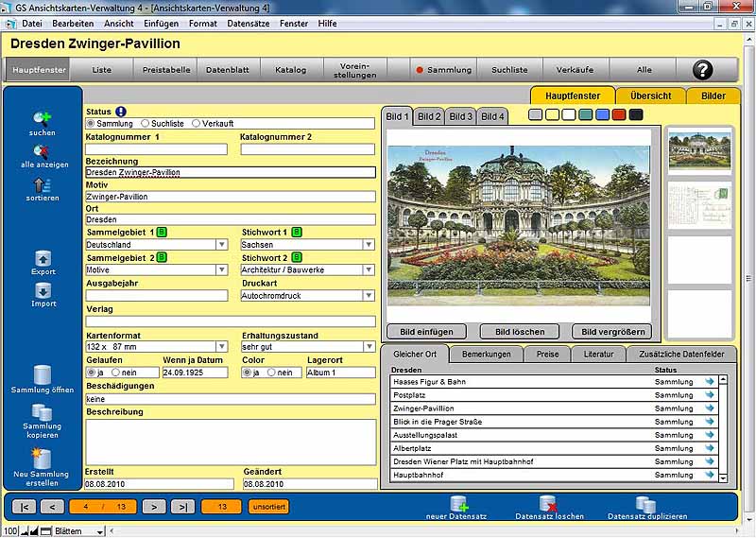Select Status Suchliste radio button

[x=146, y=124]
